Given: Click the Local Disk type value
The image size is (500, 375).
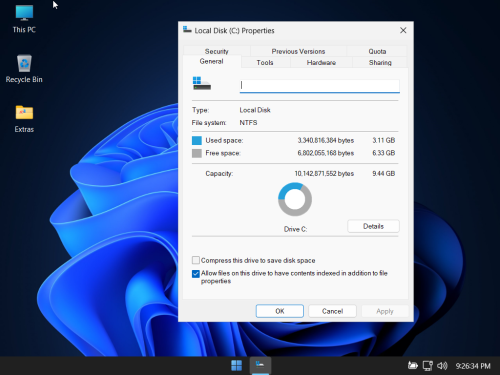Looking at the screenshot, I should click(255, 110).
